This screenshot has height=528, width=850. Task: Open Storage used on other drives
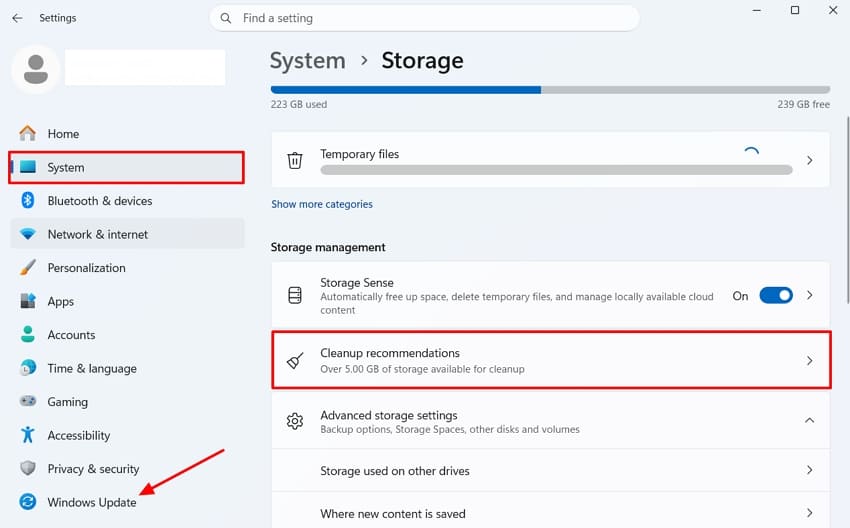click(x=551, y=470)
